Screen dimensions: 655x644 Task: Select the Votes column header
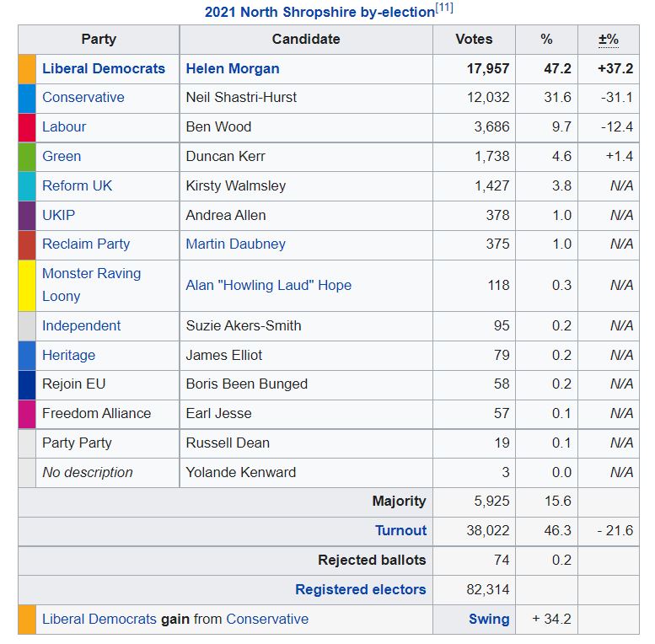click(474, 40)
